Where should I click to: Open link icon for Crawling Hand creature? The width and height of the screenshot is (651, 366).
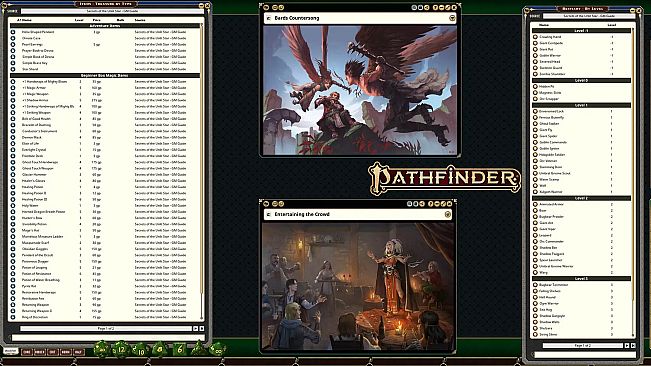coord(535,37)
